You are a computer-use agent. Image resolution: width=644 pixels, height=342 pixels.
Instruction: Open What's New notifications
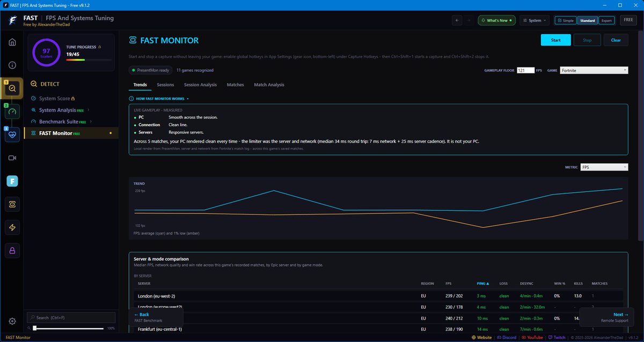tap(496, 20)
